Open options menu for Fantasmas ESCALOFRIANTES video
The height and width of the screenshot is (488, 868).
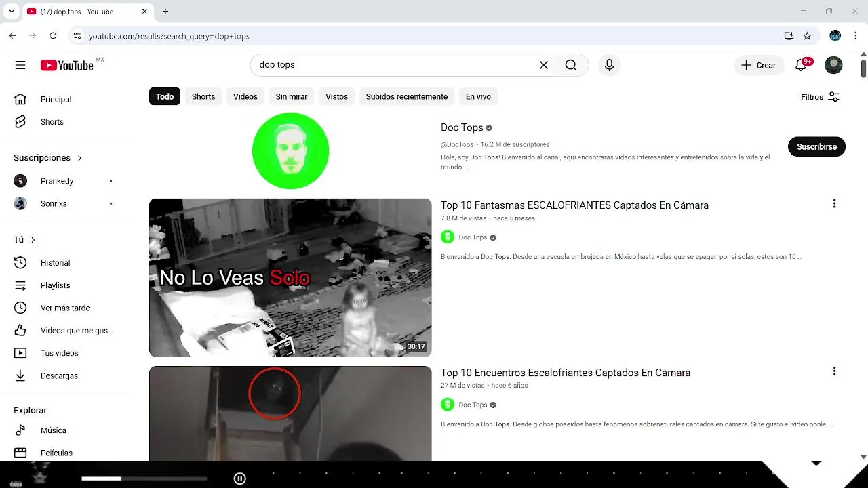coord(834,203)
